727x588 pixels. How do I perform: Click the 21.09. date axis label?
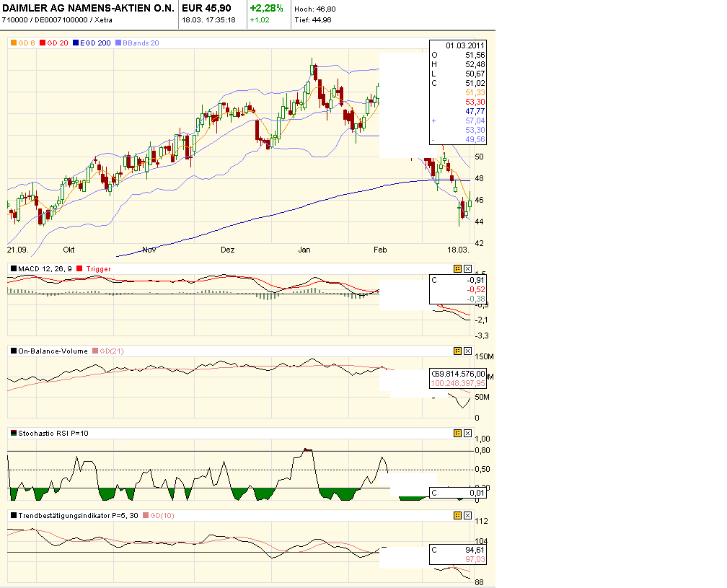click(x=17, y=250)
